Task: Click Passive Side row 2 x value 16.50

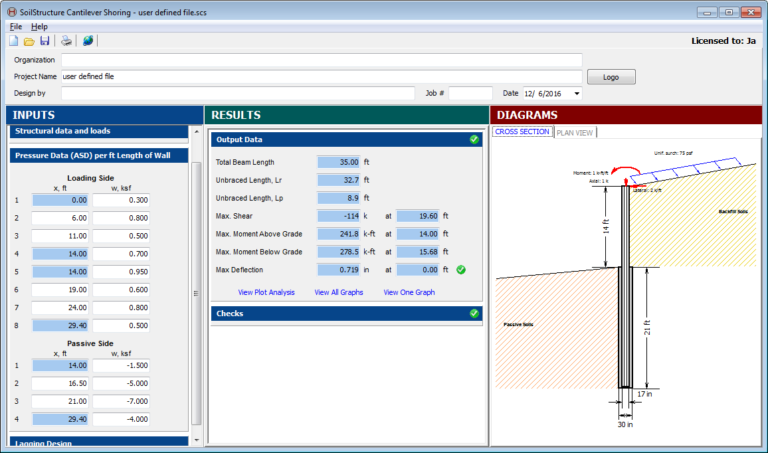Action: pos(60,383)
